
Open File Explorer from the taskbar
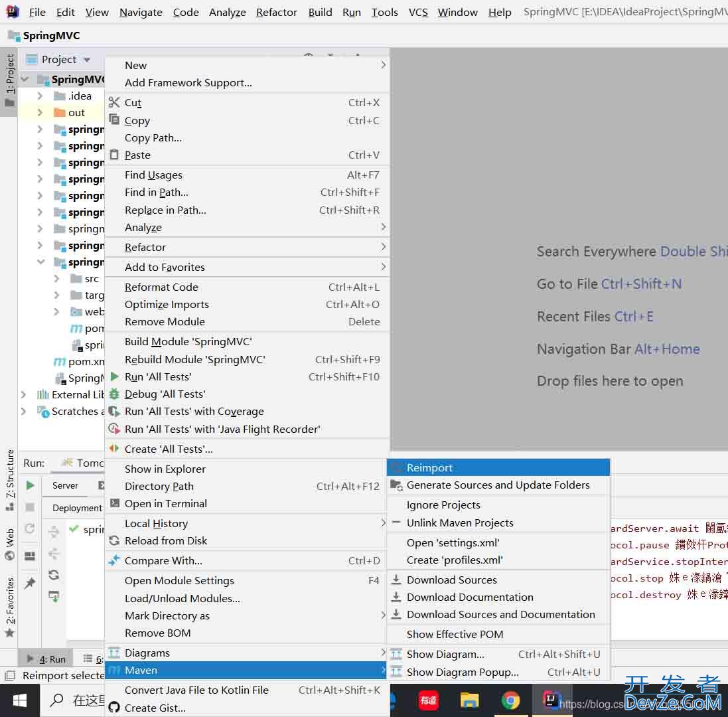(x=469, y=700)
